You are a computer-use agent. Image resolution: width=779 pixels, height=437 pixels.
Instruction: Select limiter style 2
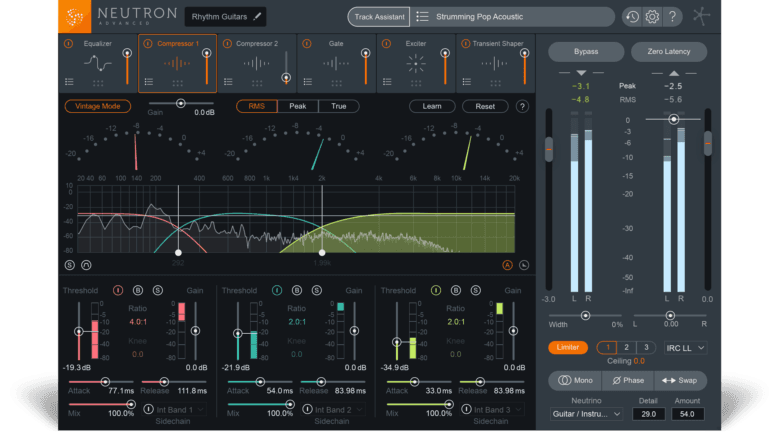coord(626,348)
